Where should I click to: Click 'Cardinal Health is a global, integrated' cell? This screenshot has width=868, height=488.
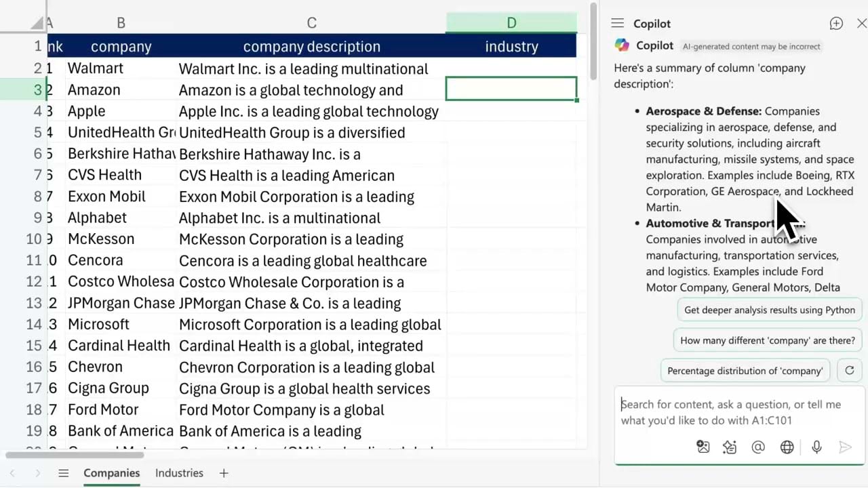311,346
